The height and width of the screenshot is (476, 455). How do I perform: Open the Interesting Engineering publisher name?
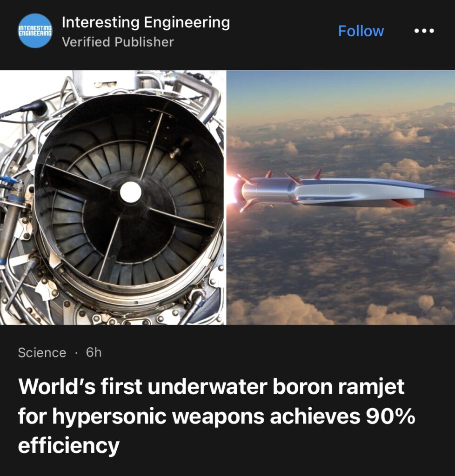tap(146, 22)
